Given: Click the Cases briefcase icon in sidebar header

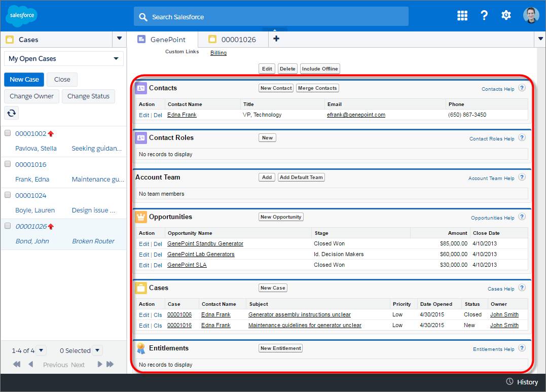Looking at the screenshot, I should 10,40.
